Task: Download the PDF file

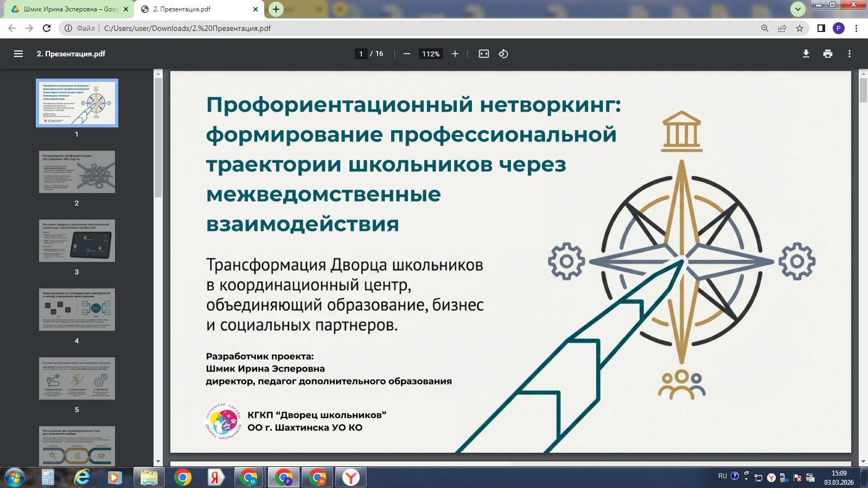Action: tap(806, 54)
